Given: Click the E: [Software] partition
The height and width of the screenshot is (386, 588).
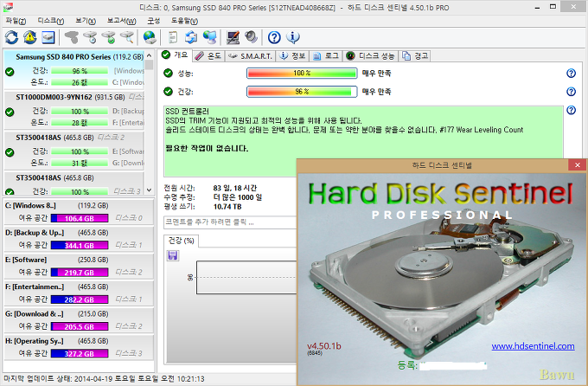Looking at the screenshot, I should pos(79,267).
